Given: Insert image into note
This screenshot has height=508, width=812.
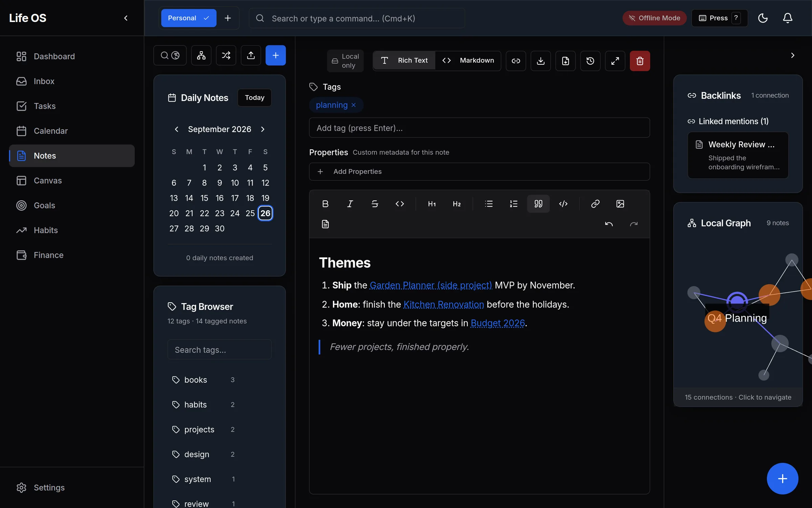Looking at the screenshot, I should coord(620,204).
